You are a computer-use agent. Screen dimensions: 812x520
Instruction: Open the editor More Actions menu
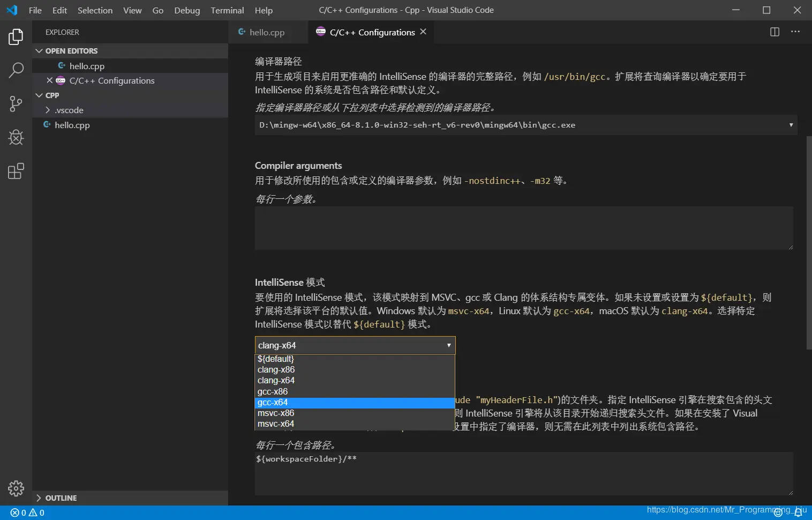(x=795, y=32)
